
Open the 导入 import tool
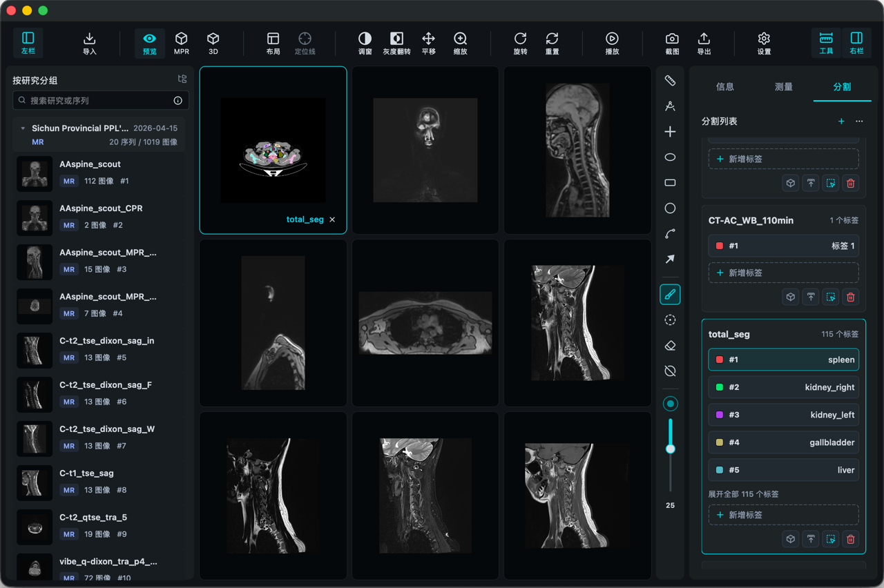click(x=90, y=43)
